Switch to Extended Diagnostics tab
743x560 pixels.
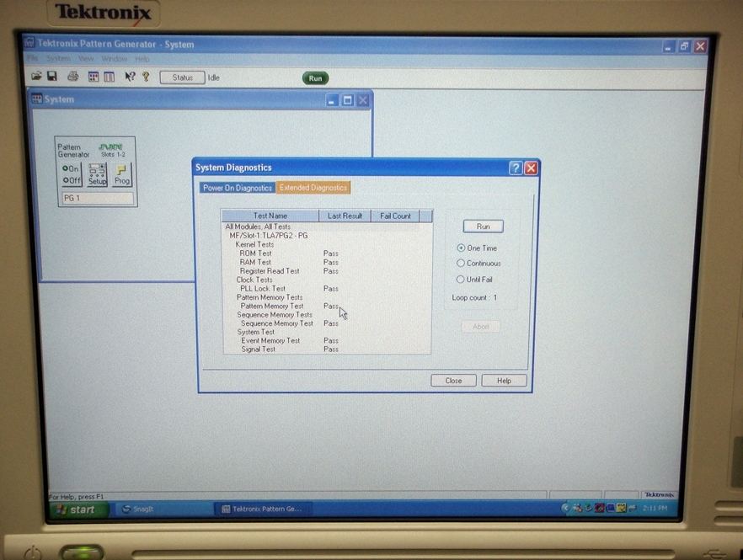pyautogui.click(x=313, y=188)
